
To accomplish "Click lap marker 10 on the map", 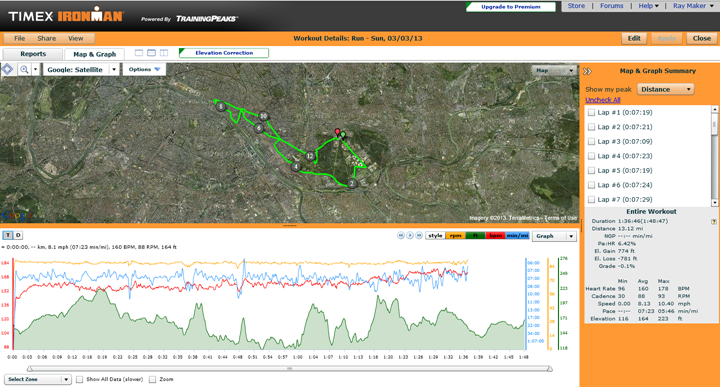I will click(x=263, y=116).
